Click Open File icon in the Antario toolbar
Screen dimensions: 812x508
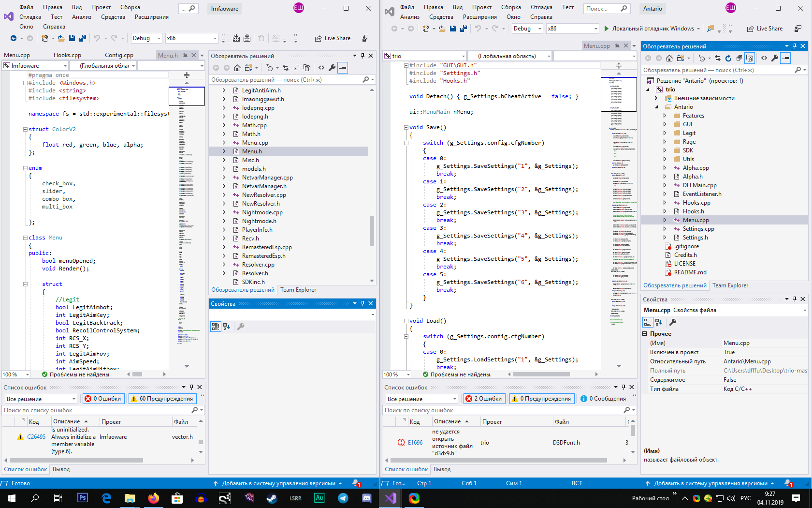442,29
